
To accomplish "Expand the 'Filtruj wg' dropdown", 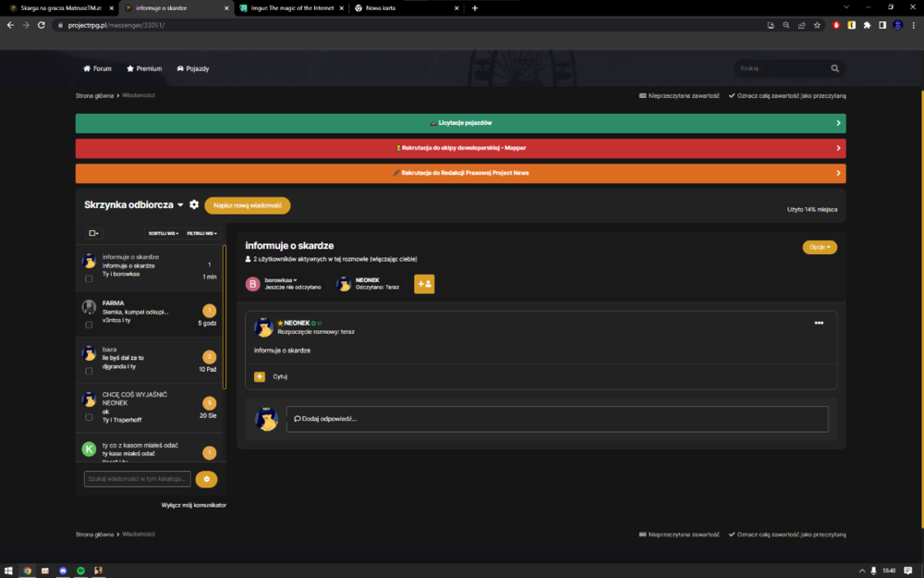I will pos(201,233).
